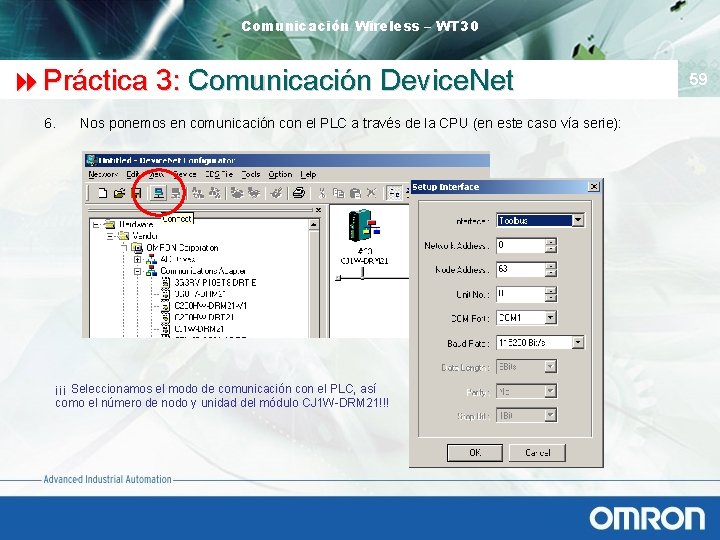Click the wrench toolbar icon

(276, 193)
